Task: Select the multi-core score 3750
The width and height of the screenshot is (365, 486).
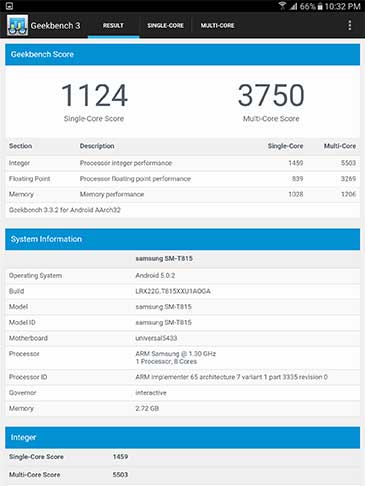Action: pyautogui.click(x=271, y=95)
